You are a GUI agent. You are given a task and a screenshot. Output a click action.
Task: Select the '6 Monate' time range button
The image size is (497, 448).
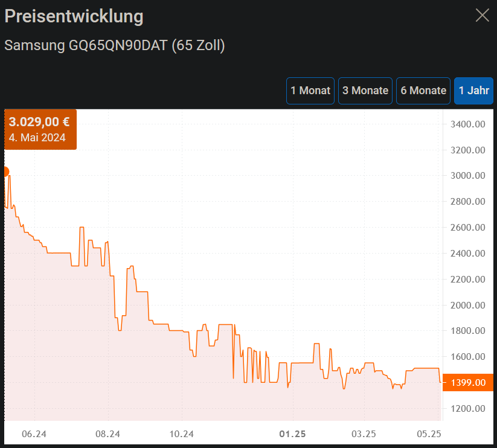pos(423,91)
